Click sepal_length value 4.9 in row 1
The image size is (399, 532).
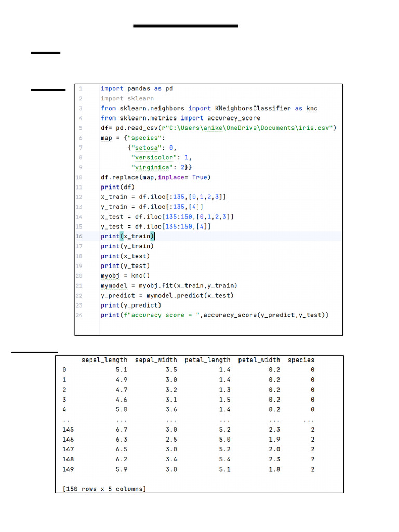[122, 380]
